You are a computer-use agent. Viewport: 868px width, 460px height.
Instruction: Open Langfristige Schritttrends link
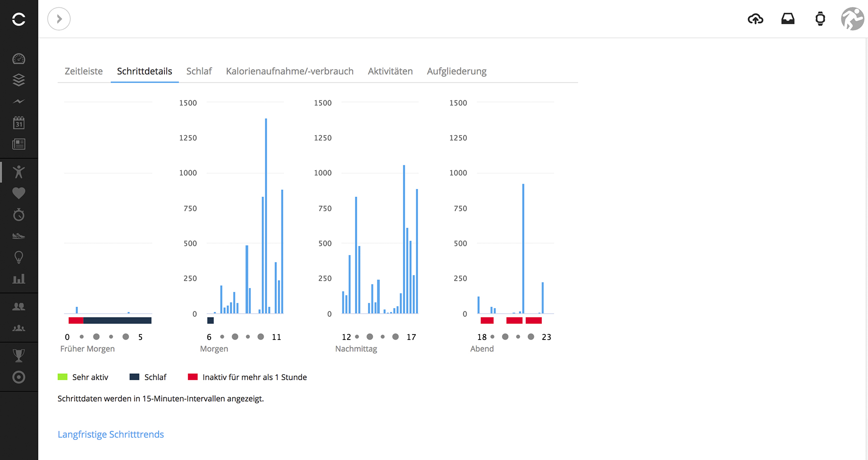(111, 434)
